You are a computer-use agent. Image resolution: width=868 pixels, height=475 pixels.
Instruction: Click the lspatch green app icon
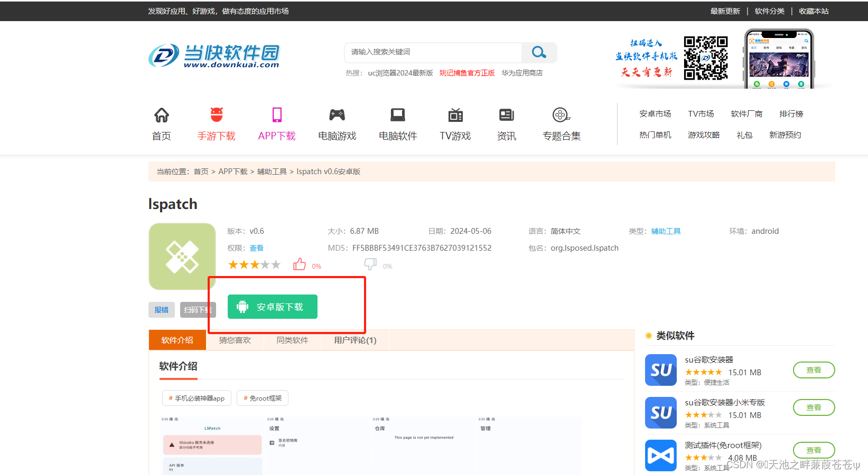pos(182,256)
